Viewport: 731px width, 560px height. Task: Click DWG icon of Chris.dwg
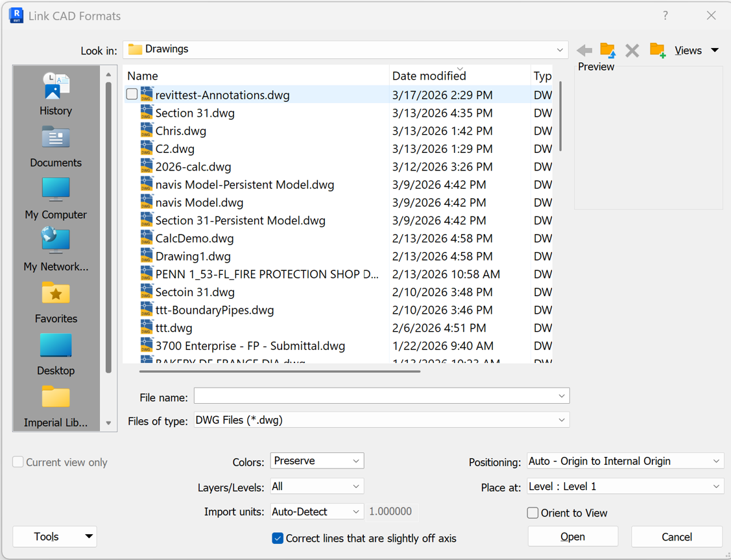pos(147,130)
